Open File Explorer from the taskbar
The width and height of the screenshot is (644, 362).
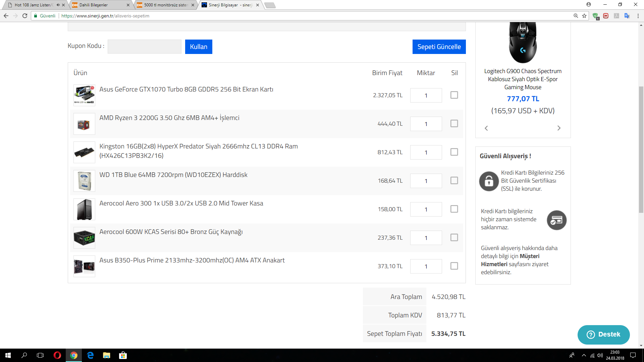point(106,355)
